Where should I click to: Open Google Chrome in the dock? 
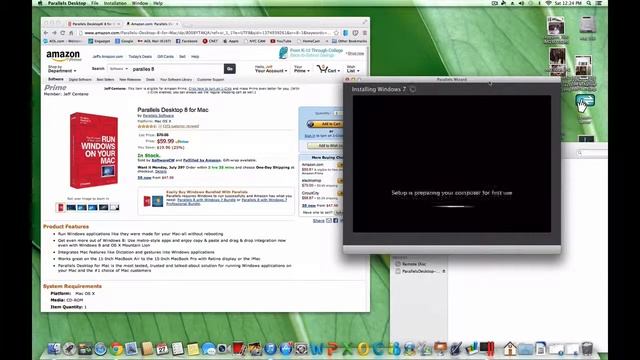[116, 349]
